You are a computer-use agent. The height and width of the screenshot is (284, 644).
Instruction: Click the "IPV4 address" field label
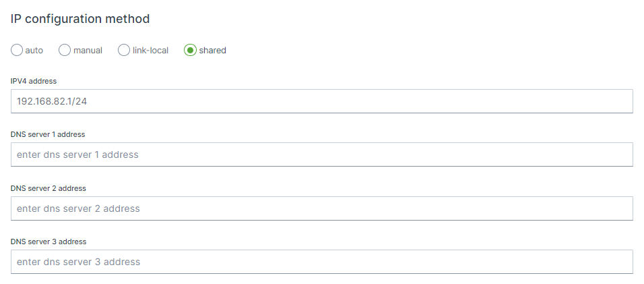click(34, 81)
